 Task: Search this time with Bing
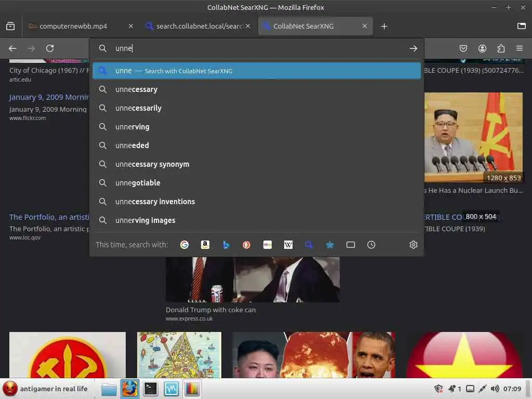click(226, 245)
